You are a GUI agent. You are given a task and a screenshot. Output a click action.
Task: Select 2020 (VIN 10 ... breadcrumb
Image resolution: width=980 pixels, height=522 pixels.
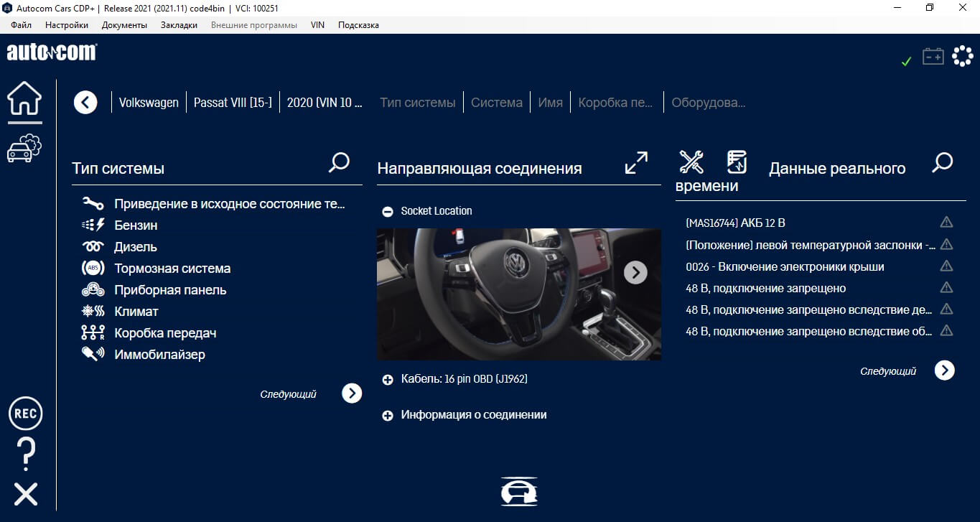point(325,103)
